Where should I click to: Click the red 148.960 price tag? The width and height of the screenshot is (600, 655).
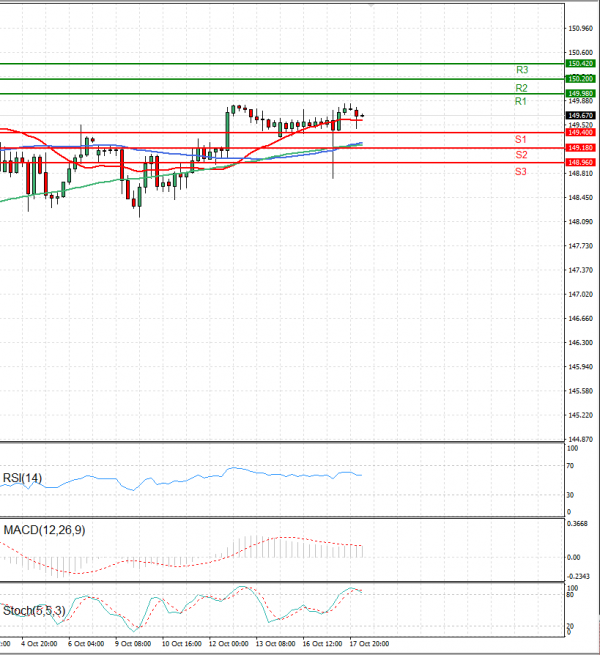[x=580, y=162]
